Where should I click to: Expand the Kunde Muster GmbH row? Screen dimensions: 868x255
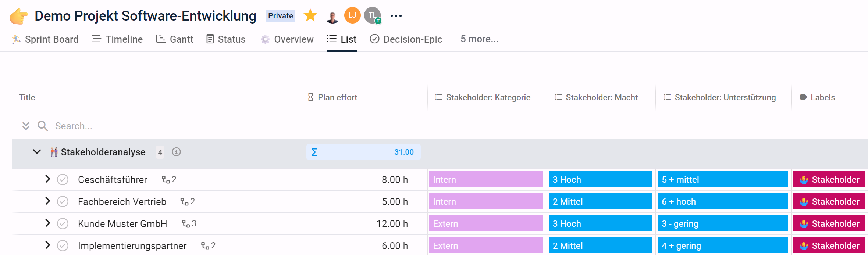(x=47, y=223)
